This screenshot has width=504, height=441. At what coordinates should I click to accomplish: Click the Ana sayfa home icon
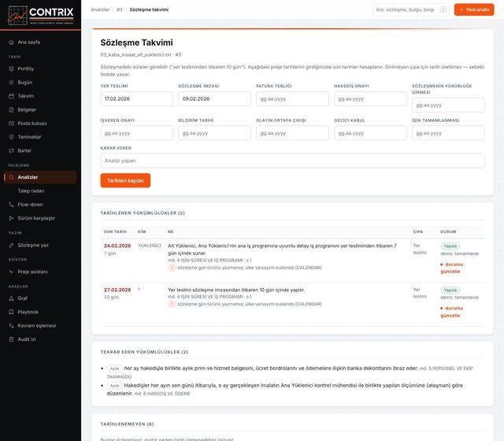[x=11, y=42]
